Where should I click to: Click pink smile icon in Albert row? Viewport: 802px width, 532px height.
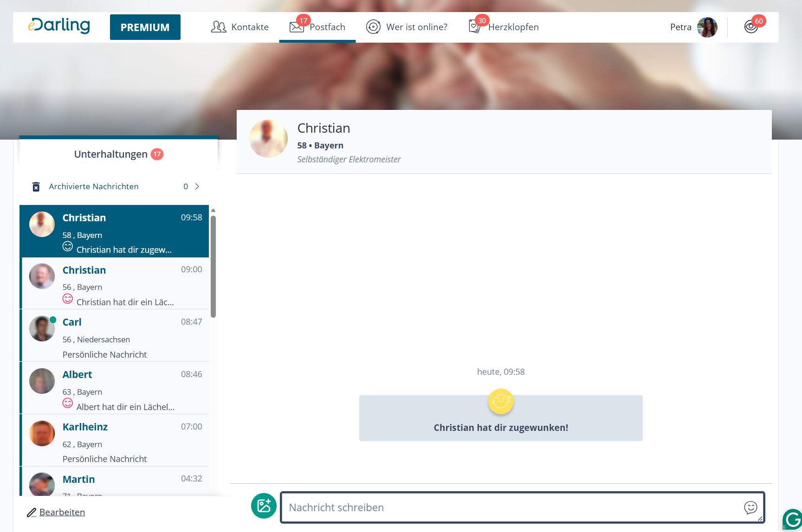pos(68,404)
